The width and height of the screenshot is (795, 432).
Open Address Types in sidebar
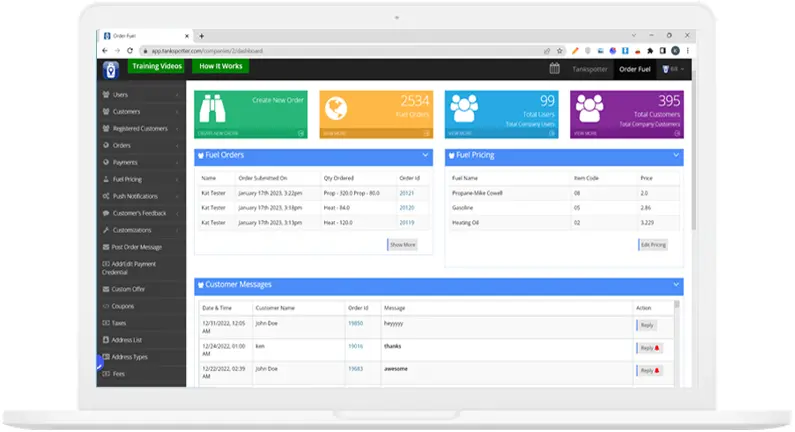tap(141, 357)
